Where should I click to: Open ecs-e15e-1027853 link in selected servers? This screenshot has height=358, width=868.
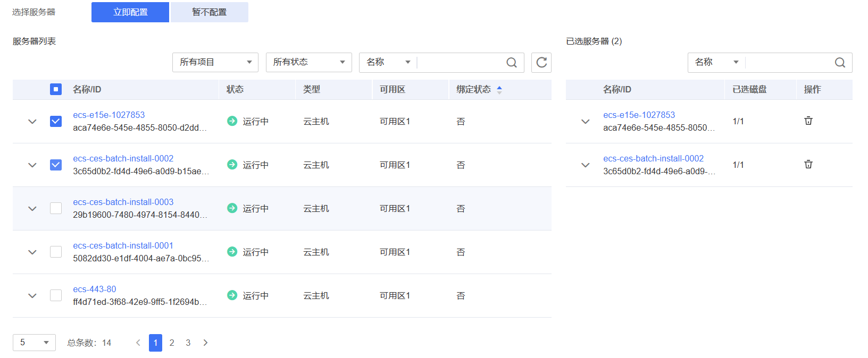point(639,115)
